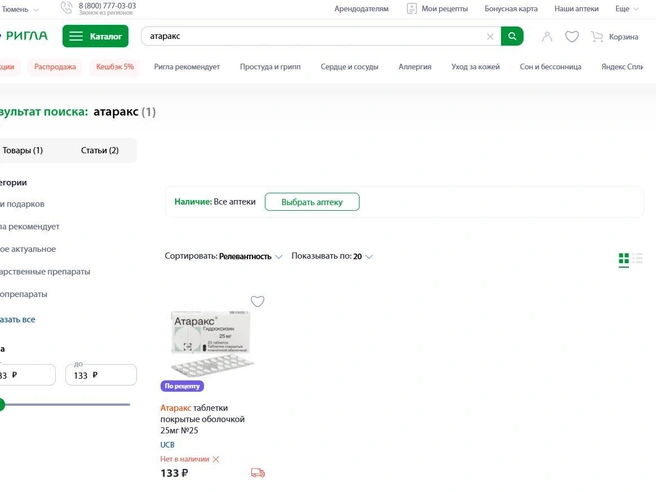Open the Атаракс таблетки product title link

click(x=202, y=419)
